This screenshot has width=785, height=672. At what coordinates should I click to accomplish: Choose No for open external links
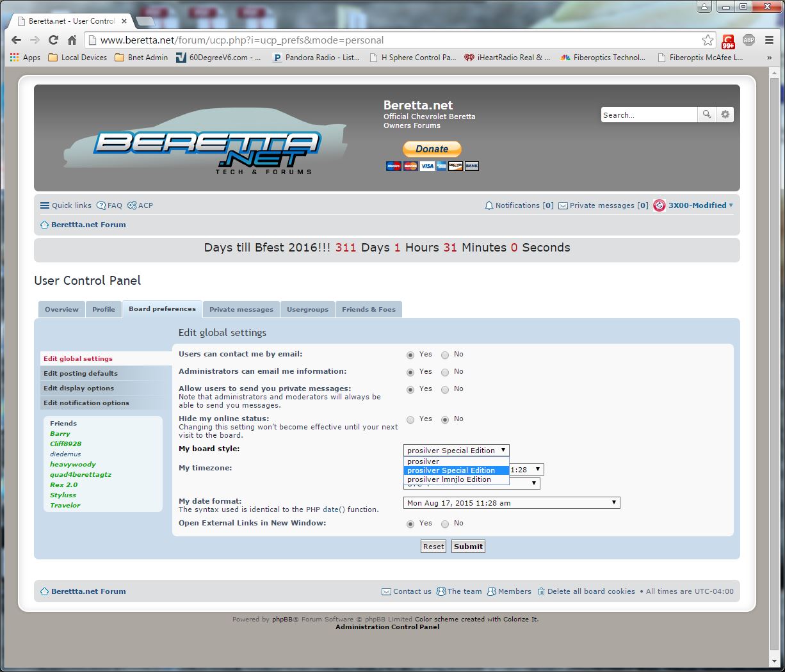pos(445,524)
